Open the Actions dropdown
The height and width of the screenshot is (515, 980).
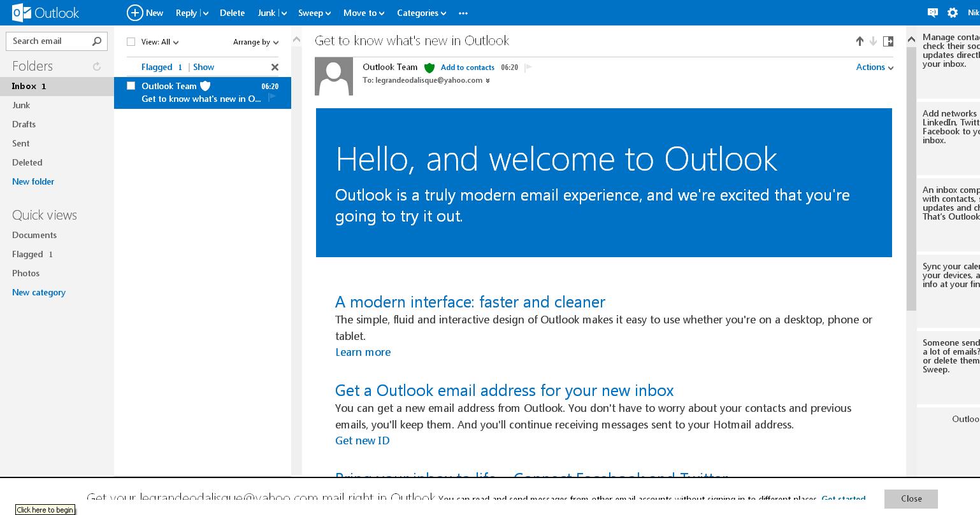[x=875, y=67]
